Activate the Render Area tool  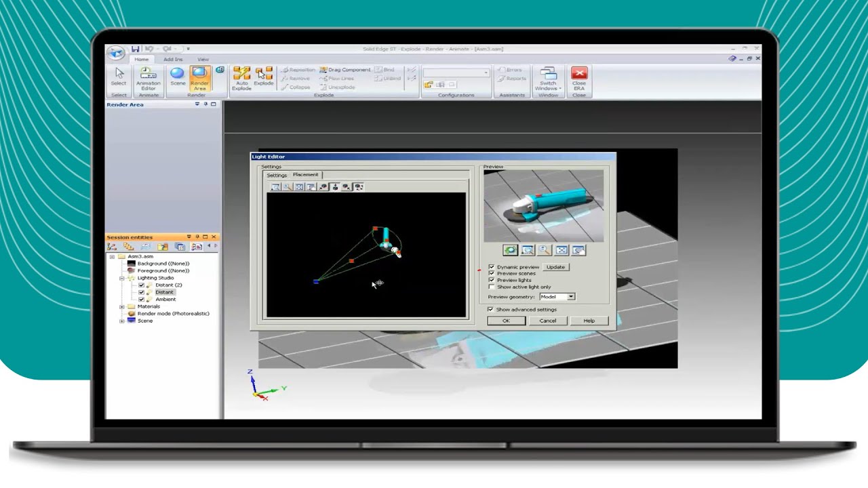[x=199, y=79]
